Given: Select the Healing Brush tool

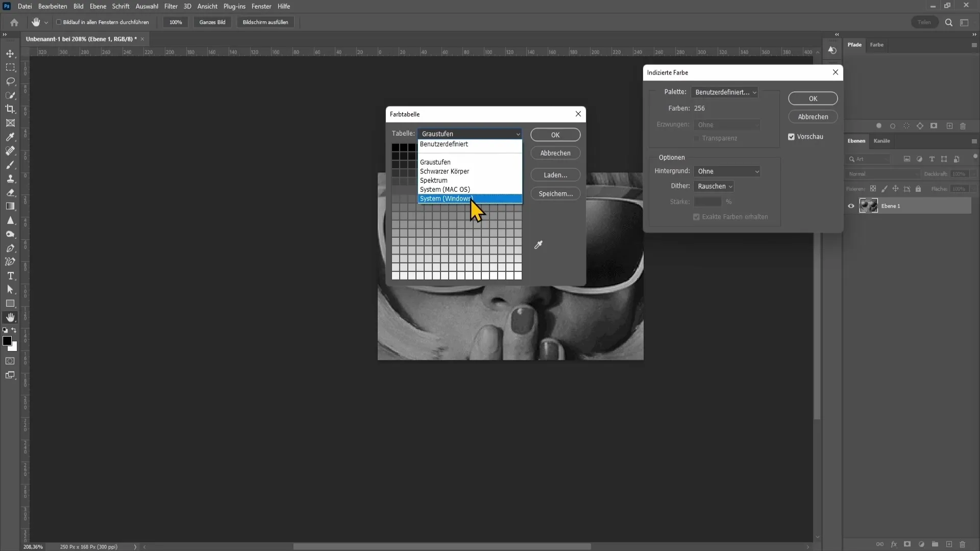Looking at the screenshot, I should click(x=10, y=151).
